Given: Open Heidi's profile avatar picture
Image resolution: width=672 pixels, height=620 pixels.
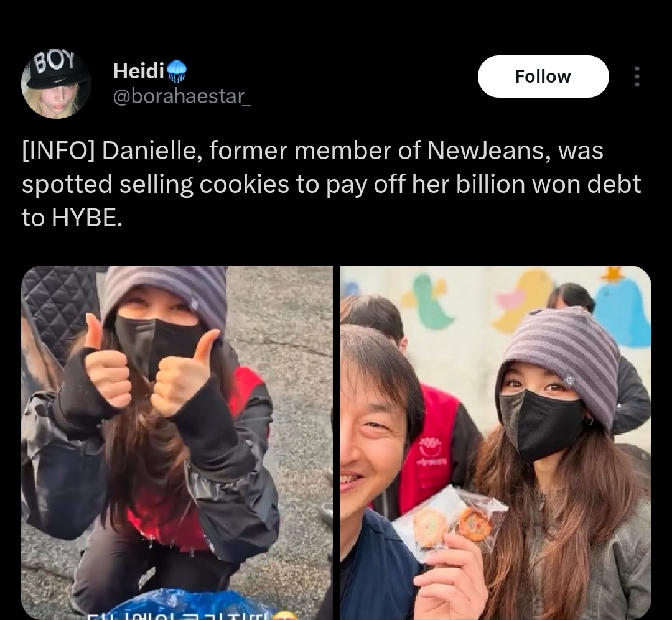Looking at the screenshot, I should 56,83.
